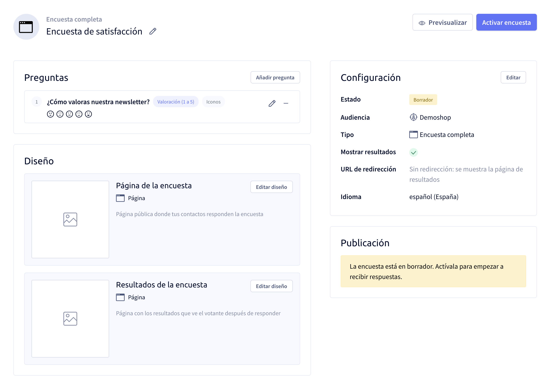Click the draft warning in Publicación
Image resolution: width=552 pixels, height=392 pixels.
coord(433,271)
